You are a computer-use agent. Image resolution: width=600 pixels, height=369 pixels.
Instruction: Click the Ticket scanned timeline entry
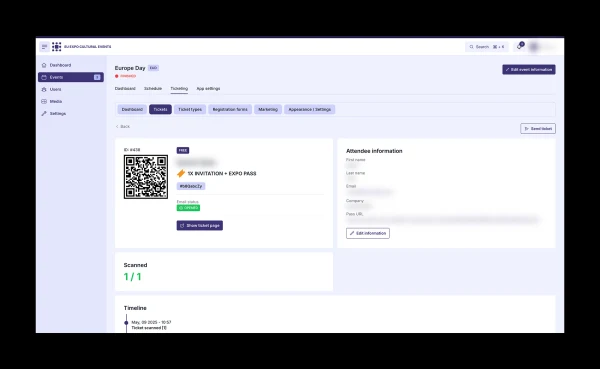pos(149,328)
